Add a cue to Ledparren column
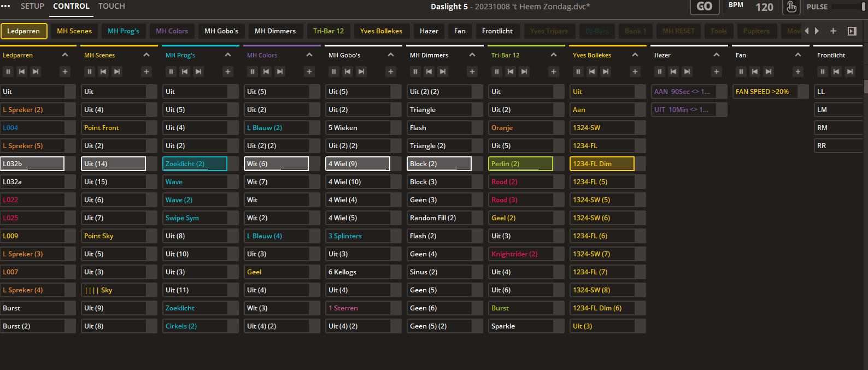 tap(65, 72)
